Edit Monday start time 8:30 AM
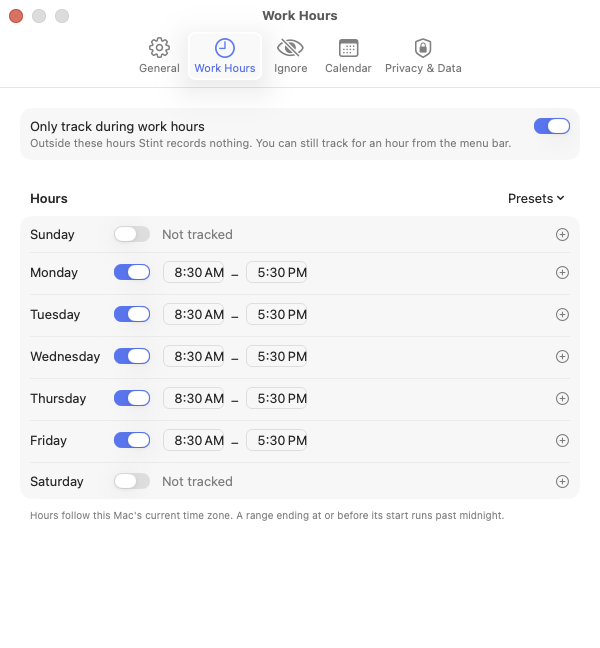Viewport: 600px width, 648px height. tap(194, 272)
